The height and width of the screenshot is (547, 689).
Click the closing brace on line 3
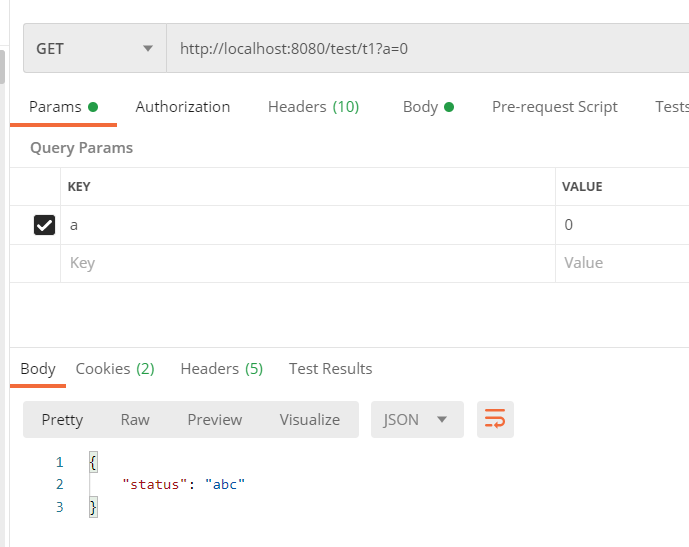point(93,507)
